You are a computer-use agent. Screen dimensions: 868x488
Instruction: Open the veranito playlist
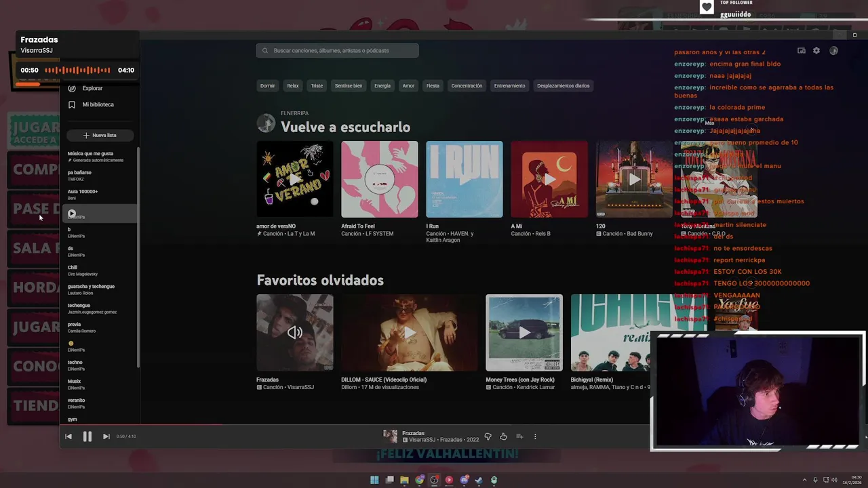100,403
